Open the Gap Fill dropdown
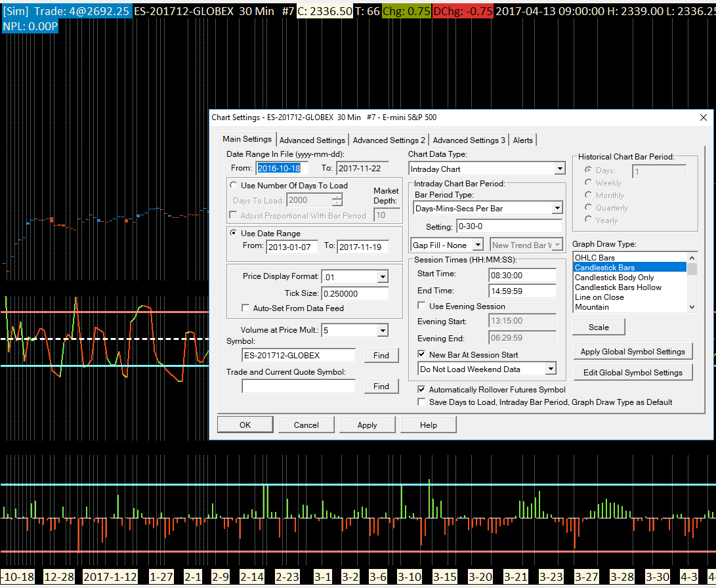Viewport: 716px width, 588px height. pyautogui.click(x=478, y=245)
